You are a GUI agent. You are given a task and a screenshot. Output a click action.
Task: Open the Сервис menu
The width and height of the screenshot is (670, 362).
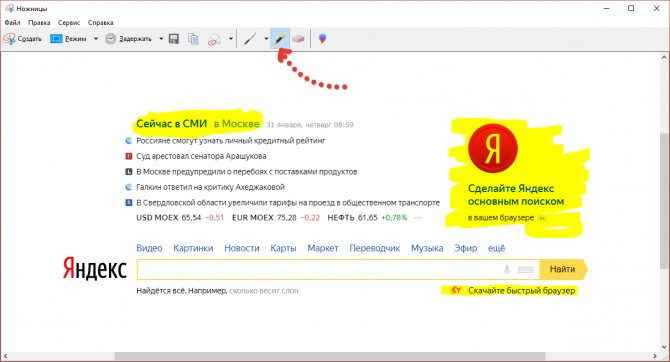pos(69,23)
